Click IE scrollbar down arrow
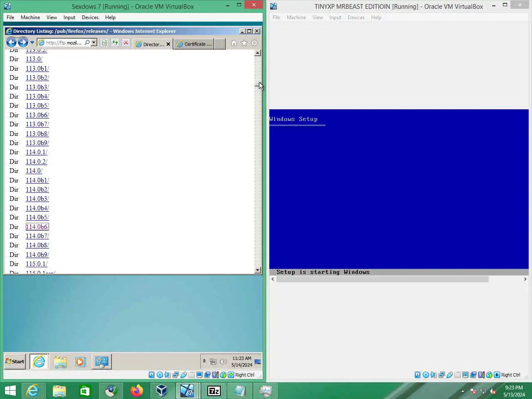The image size is (532, 399). (258, 270)
